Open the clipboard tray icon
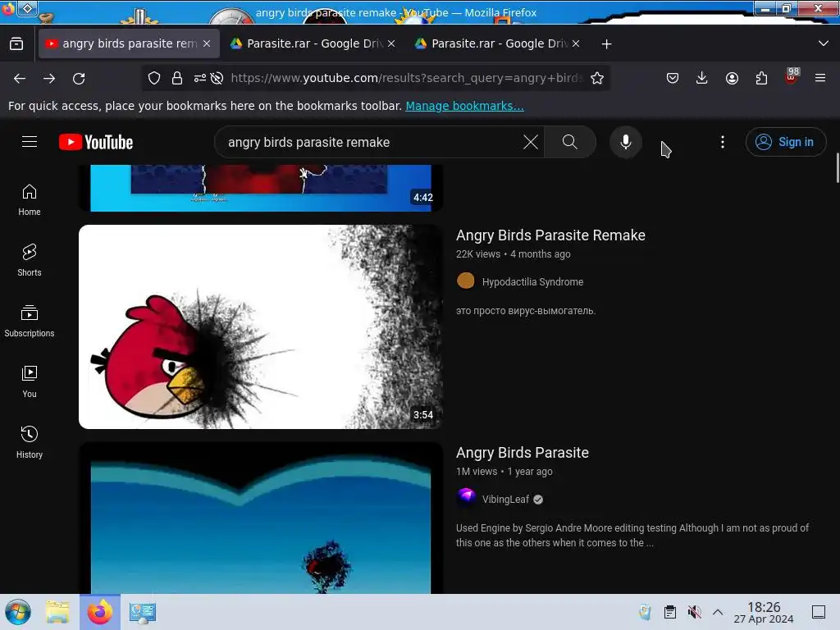This screenshot has width=840, height=630. 669,612
